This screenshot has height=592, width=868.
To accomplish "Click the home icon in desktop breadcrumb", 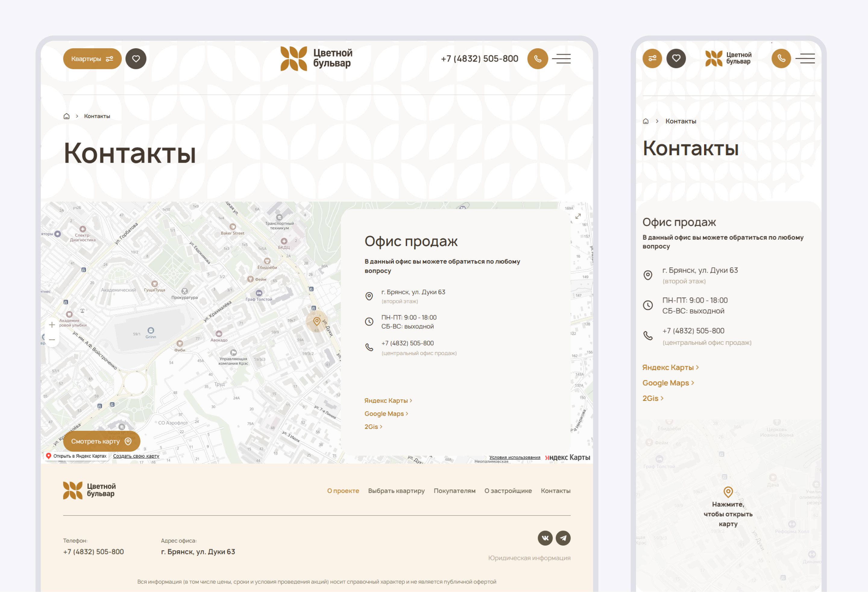I will point(67,116).
